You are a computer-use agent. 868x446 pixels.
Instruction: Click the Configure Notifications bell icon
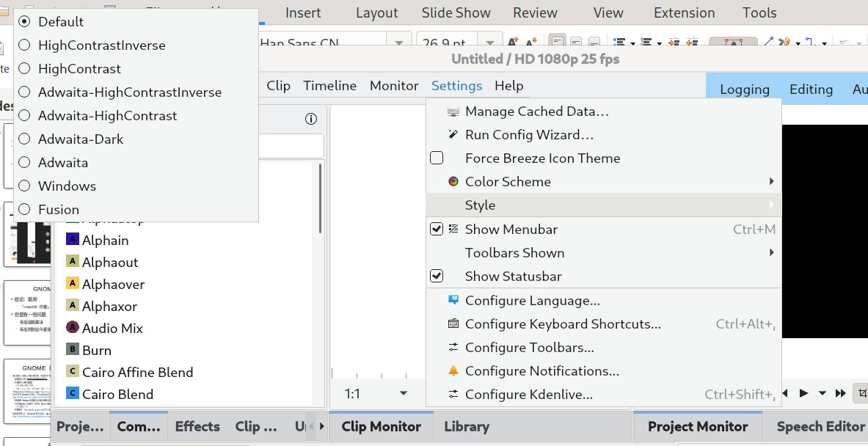click(453, 370)
